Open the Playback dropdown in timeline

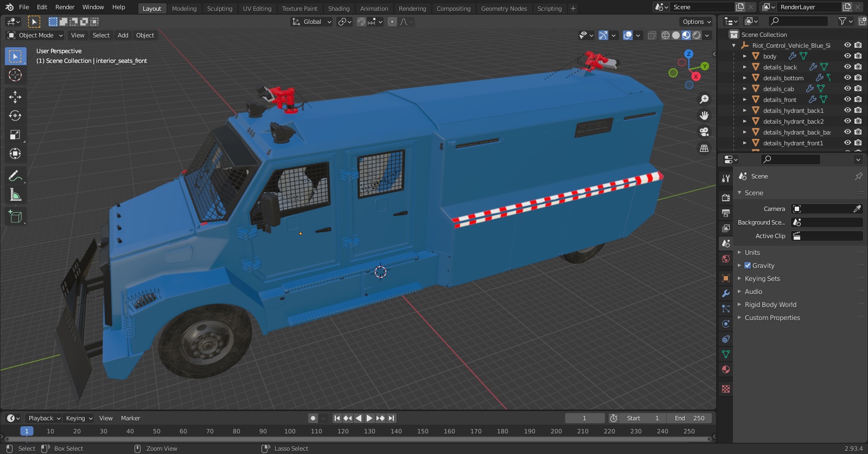(44, 418)
